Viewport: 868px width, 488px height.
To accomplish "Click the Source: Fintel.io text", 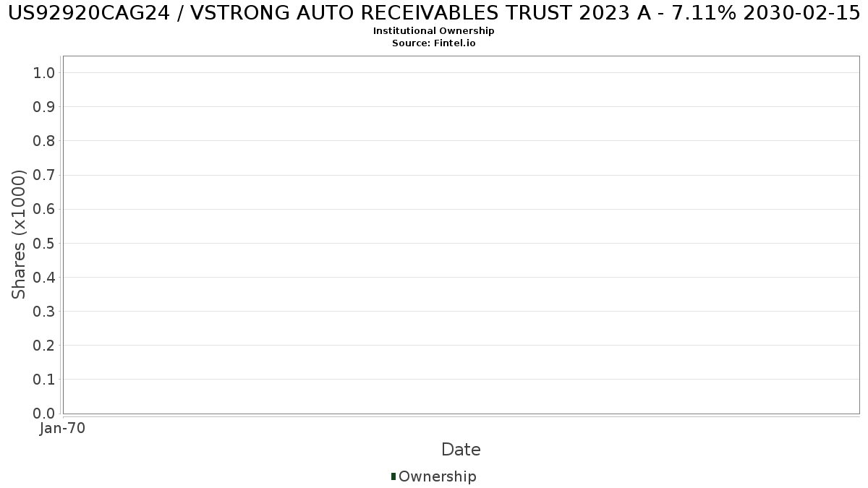I will click(434, 43).
